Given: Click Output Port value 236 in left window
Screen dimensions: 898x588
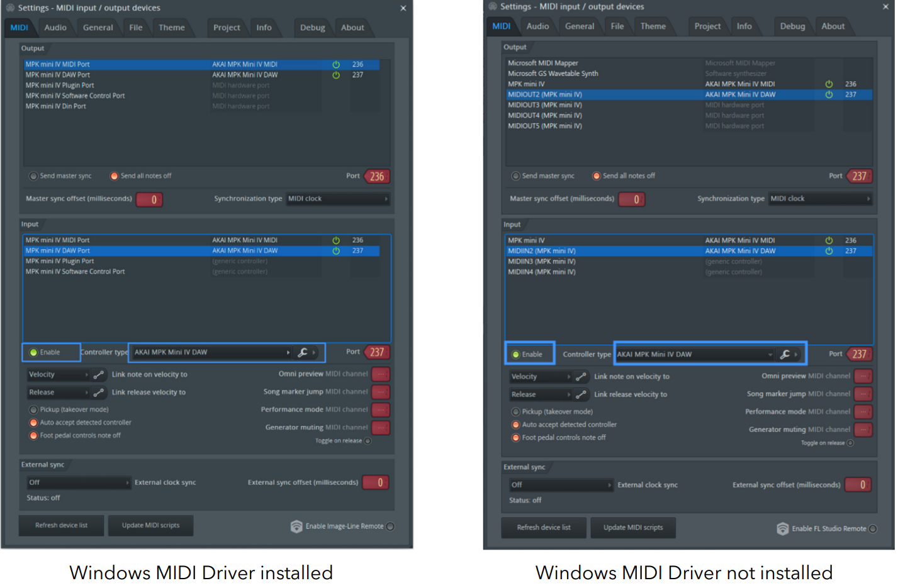Looking at the screenshot, I should (377, 177).
